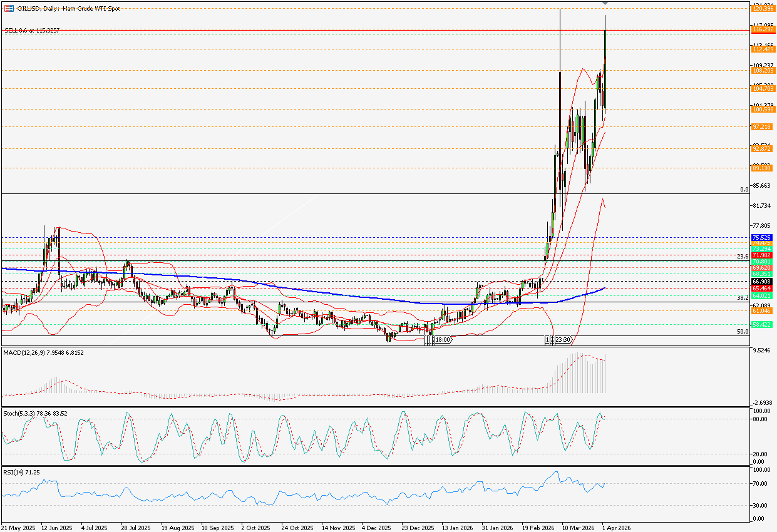Select the red 65.464 price level label
Screen dimensions: 777x532
tap(761, 289)
